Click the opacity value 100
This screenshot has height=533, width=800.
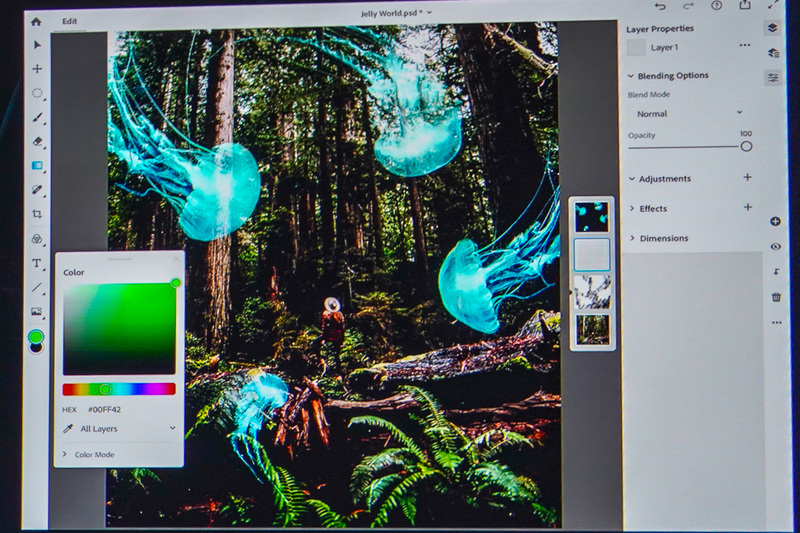[x=745, y=134]
